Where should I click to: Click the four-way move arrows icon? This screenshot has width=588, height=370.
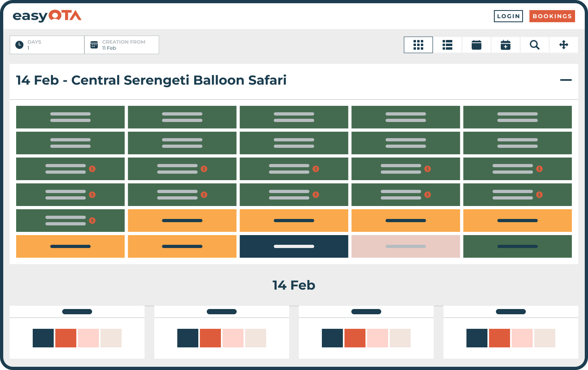tap(564, 45)
